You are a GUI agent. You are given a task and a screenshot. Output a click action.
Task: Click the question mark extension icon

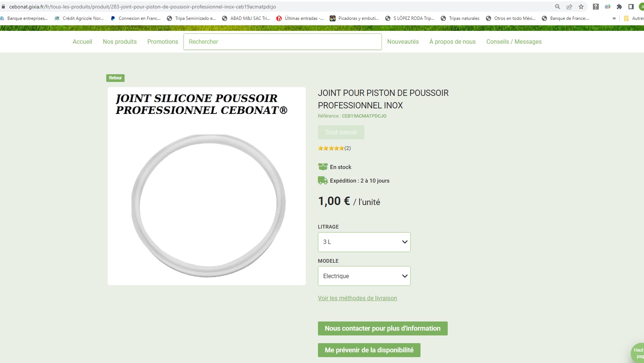(x=596, y=7)
